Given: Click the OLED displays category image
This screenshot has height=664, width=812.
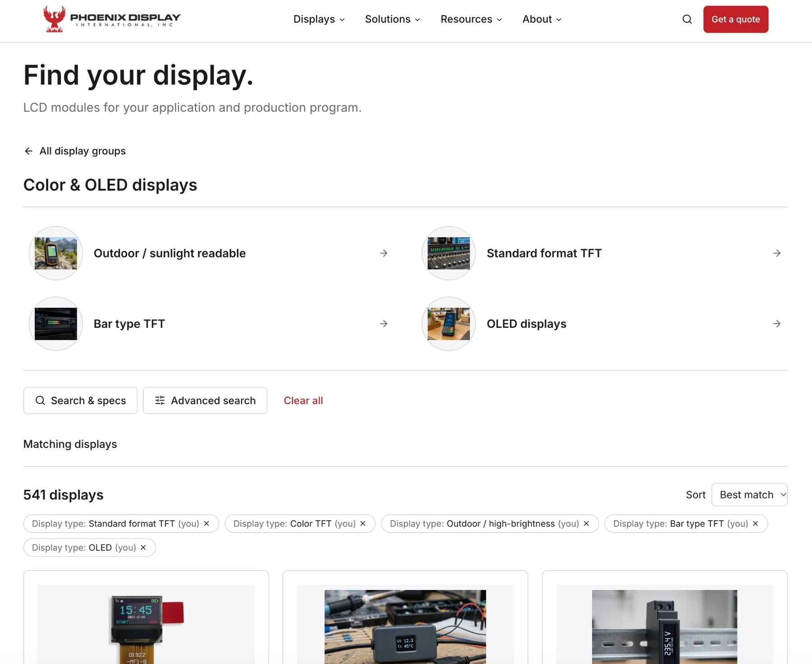Looking at the screenshot, I should click(449, 324).
